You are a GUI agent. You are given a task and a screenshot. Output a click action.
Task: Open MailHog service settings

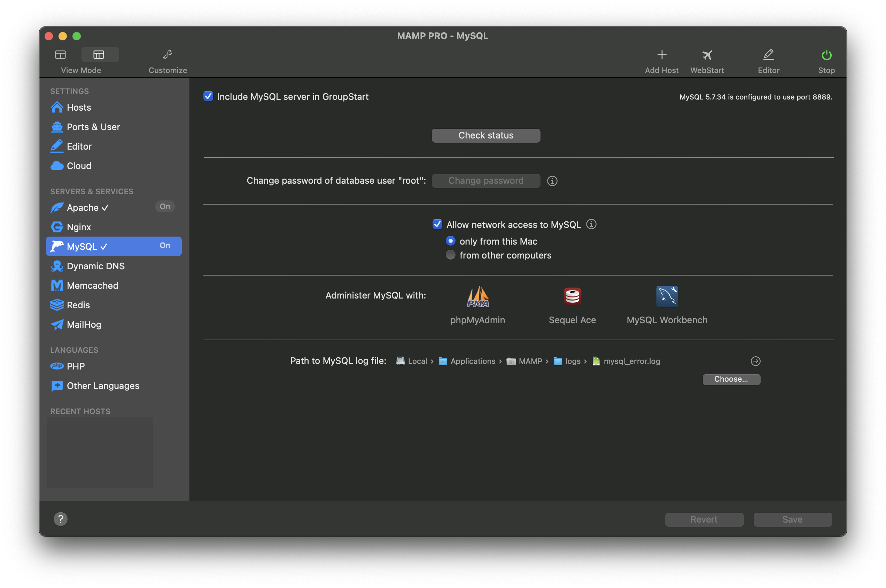coord(84,324)
